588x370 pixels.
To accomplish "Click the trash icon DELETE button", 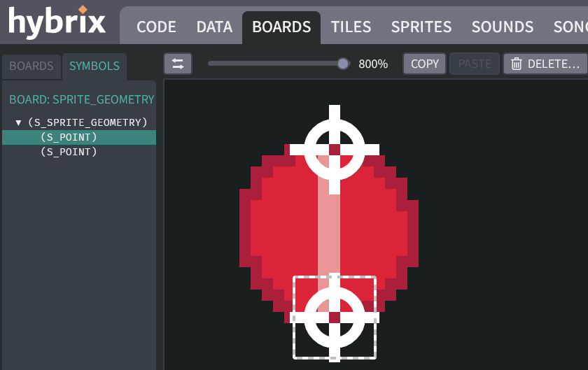I will [x=545, y=64].
